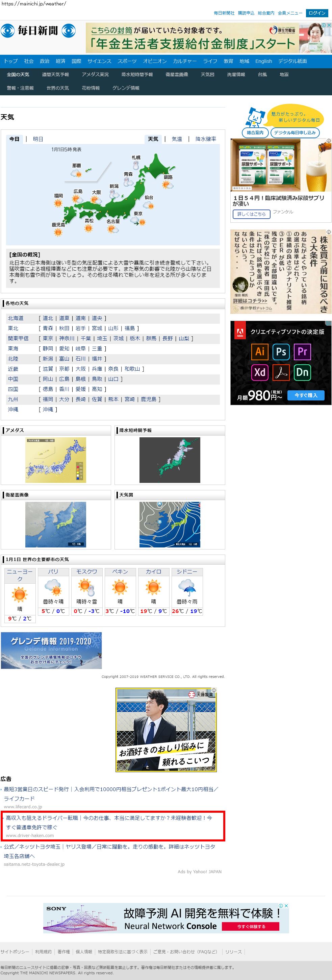Open the 大阪 prefecture weather link
This screenshot has height=980, width=332.
tap(81, 369)
